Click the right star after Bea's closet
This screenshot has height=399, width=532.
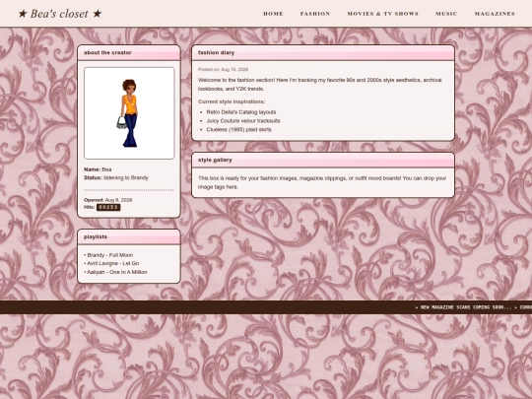click(x=97, y=14)
